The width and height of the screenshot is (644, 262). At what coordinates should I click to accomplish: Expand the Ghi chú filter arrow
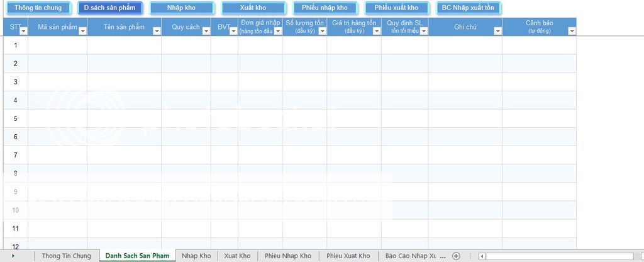[x=497, y=31]
